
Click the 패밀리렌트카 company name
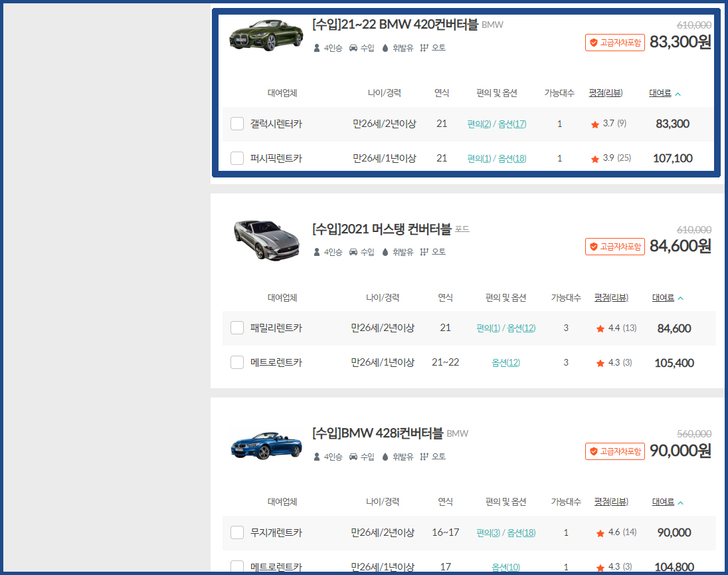[276, 328]
